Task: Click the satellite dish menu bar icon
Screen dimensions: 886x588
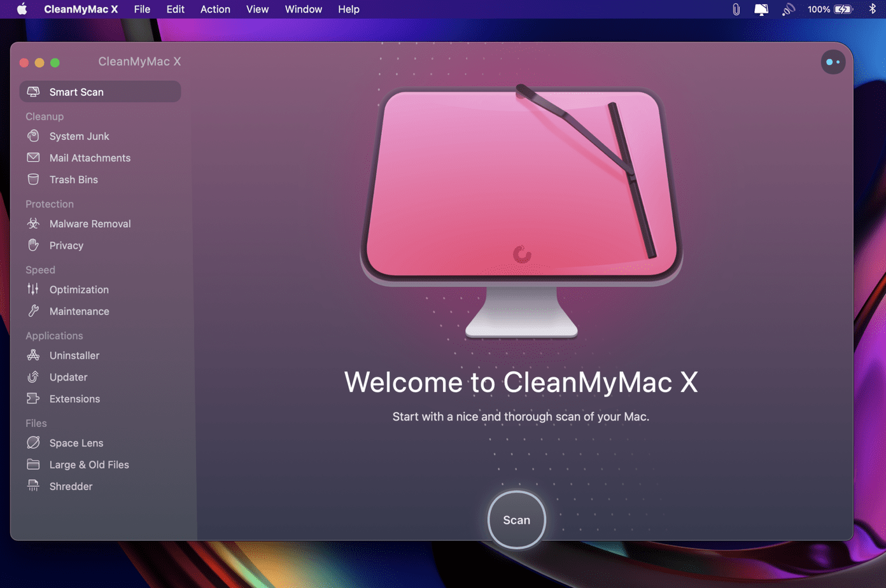Action: point(789,9)
